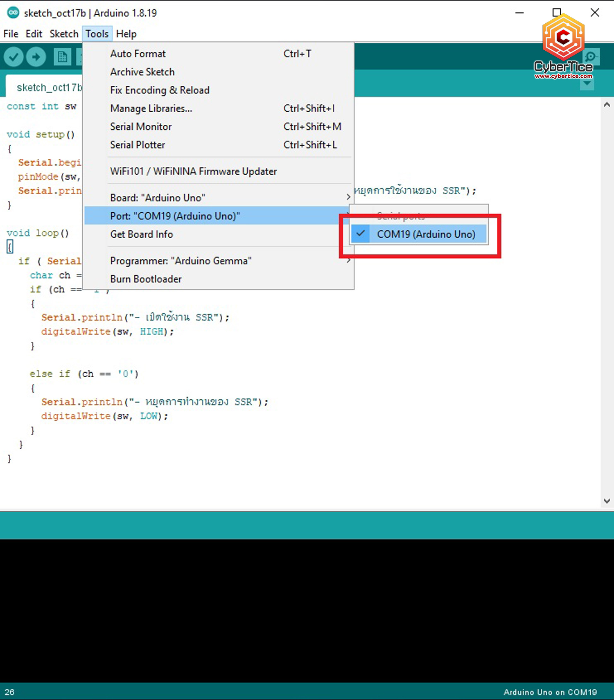
Task: Click the code line "digitalWrite(sw, LOW);"
Action: pos(104,416)
